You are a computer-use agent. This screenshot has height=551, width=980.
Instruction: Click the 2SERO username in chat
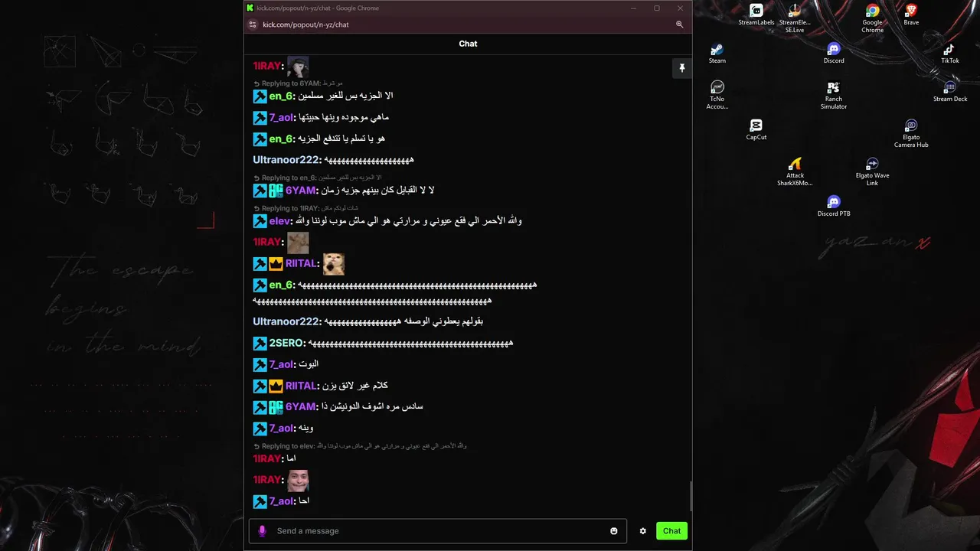click(287, 343)
